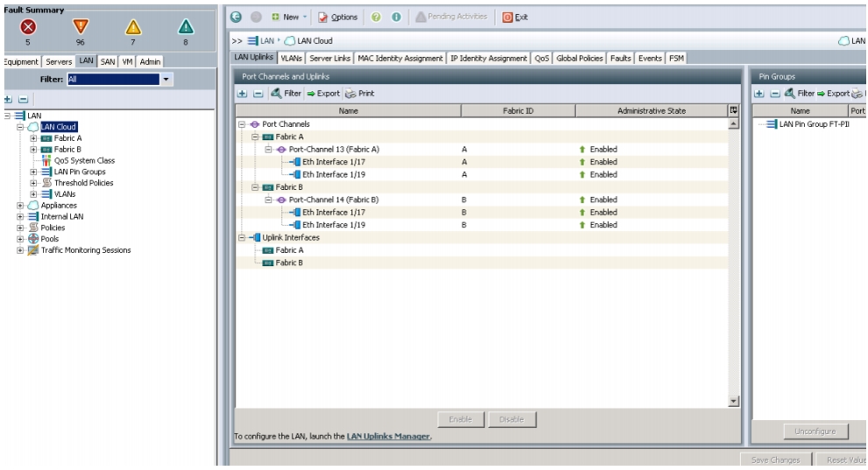Image resolution: width=868 pixels, height=470 pixels.
Task: Open the New dropdown menu
Action: pos(289,18)
